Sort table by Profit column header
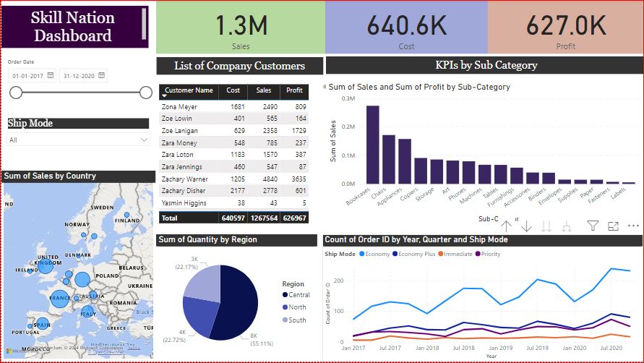 tap(294, 90)
